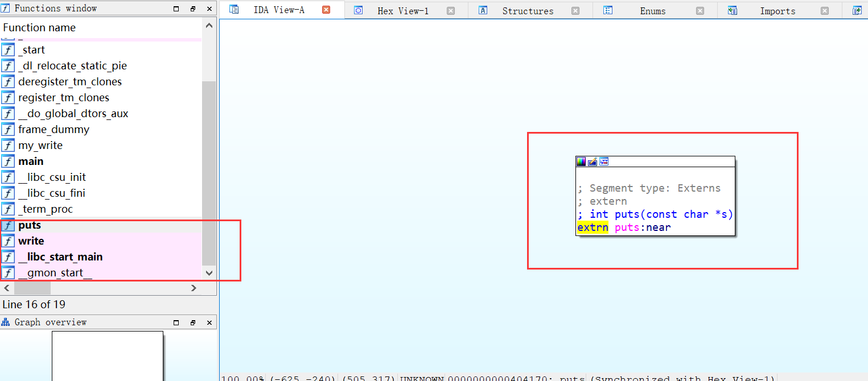The image size is (868, 381).
Task: Select my_write in the functions list
Action: coord(40,146)
